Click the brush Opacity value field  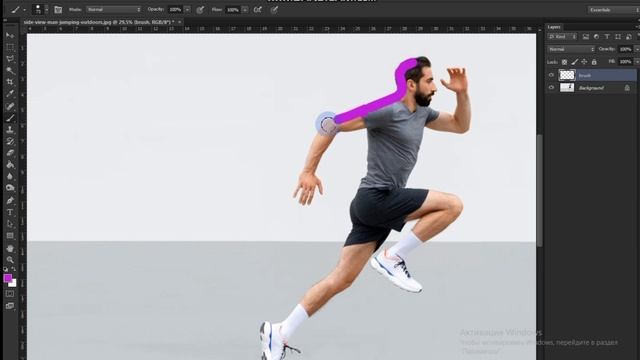(175, 9)
